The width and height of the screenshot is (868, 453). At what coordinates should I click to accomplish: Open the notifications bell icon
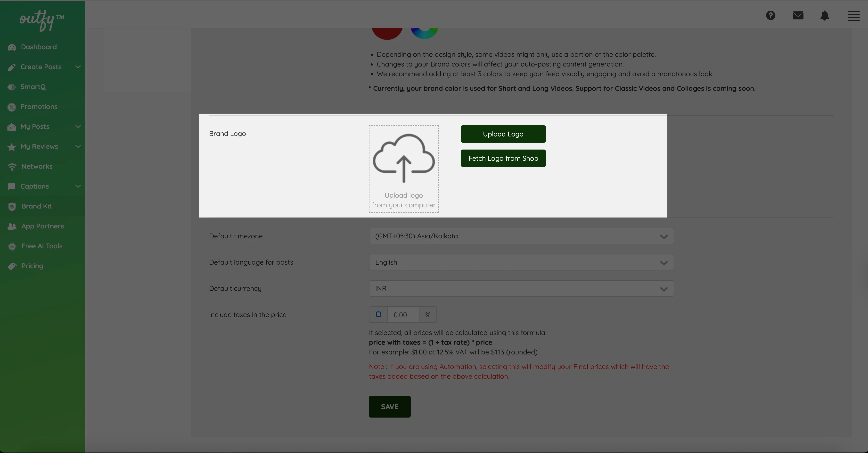pyautogui.click(x=824, y=16)
